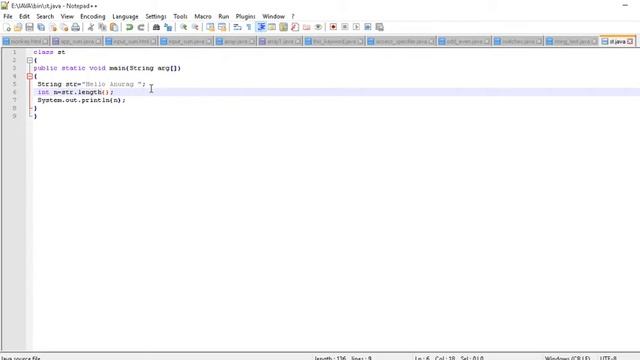This screenshot has height=360, width=640.
Task: Close the odd_even.java tab
Action: point(487,42)
